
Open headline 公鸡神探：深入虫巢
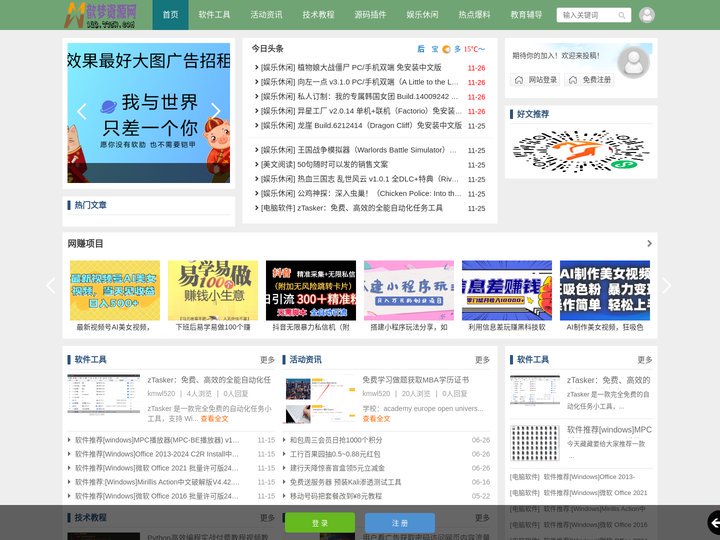[361, 193]
